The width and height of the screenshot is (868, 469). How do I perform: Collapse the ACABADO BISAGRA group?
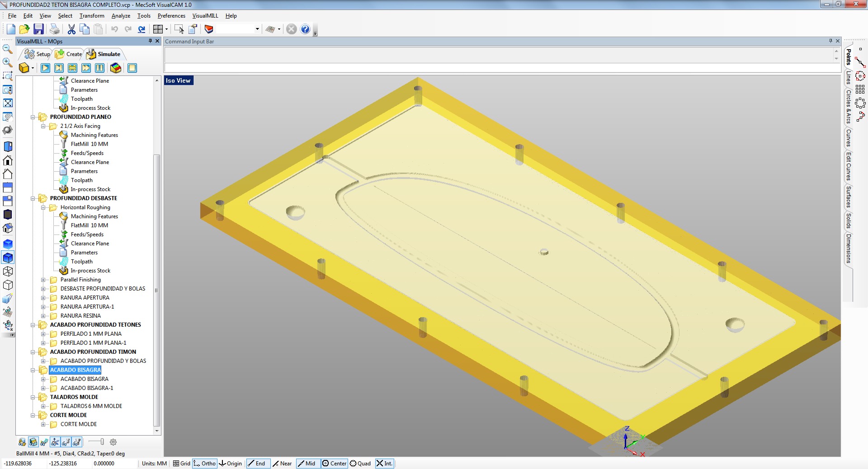point(33,370)
